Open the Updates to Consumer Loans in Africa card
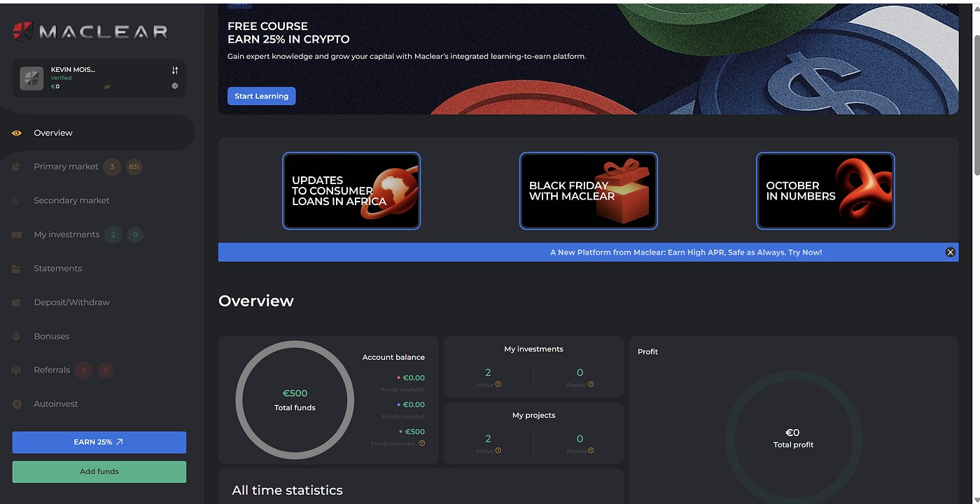The image size is (980, 504). [351, 191]
